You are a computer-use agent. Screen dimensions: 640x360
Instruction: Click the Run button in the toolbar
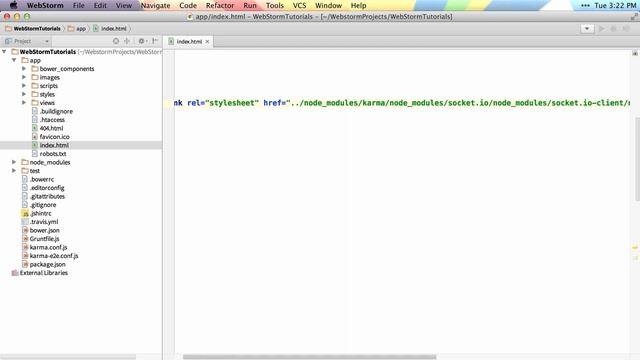point(601,29)
